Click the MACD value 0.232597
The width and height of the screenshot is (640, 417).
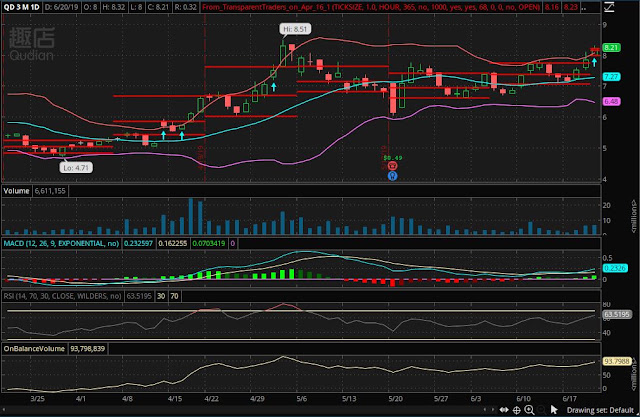[x=138, y=244]
